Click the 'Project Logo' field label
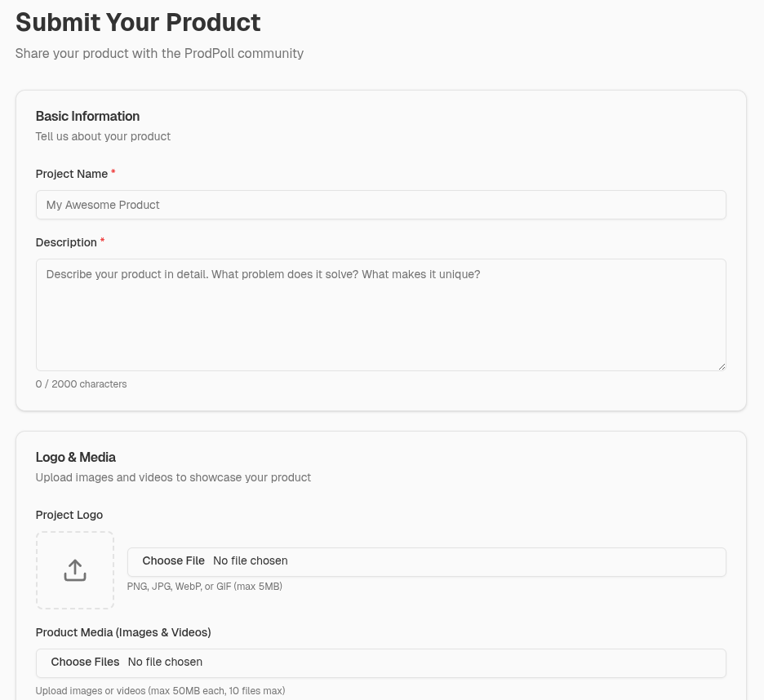Image resolution: width=764 pixels, height=700 pixels. [x=69, y=515]
